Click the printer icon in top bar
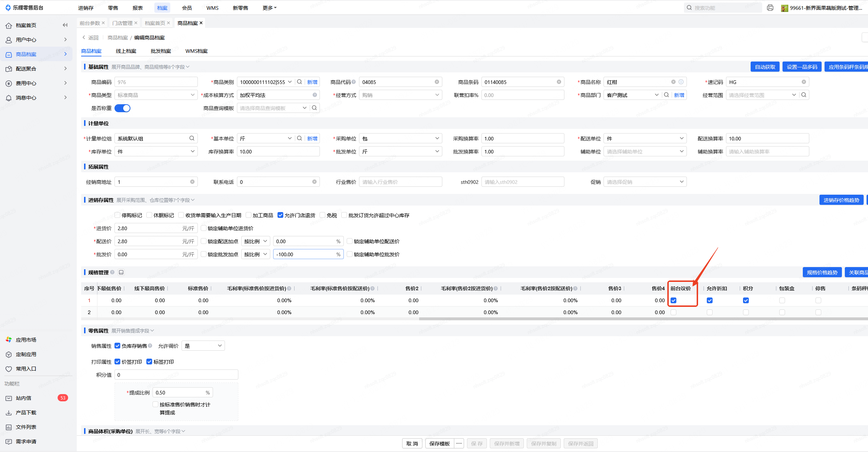The height and width of the screenshot is (452, 868). point(770,8)
